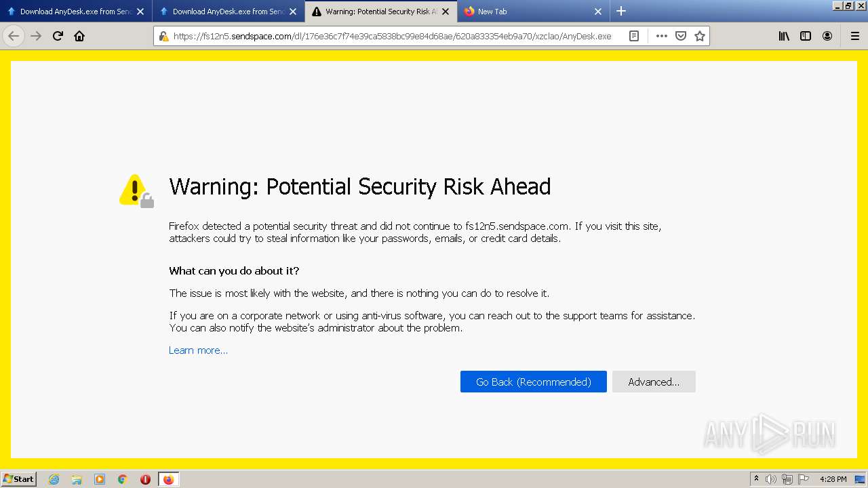Click the forward navigation arrow
868x488 pixels.
tap(36, 36)
